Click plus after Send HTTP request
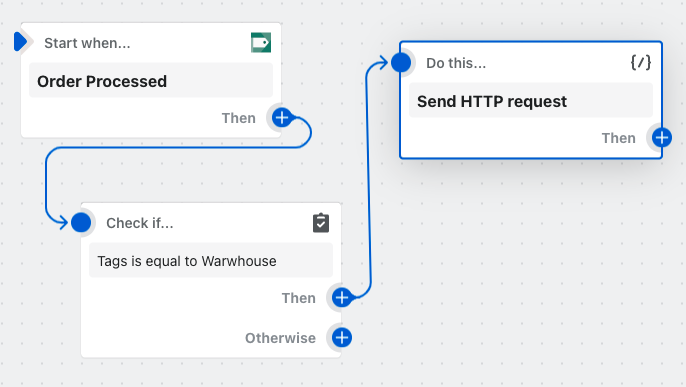 pyautogui.click(x=662, y=138)
